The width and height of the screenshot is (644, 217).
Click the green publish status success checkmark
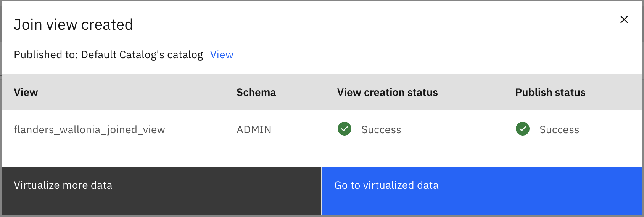[x=523, y=129]
